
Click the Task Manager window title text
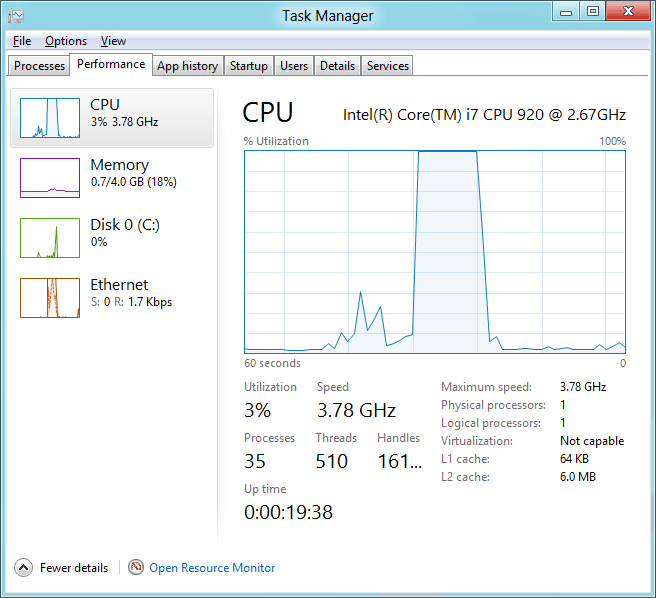coord(328,16)
